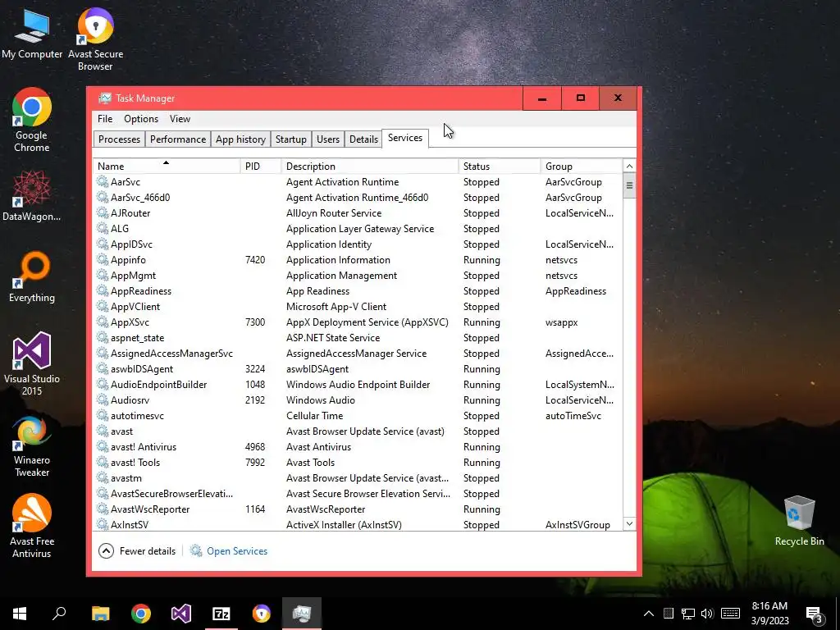Image resolution: width=840 pixels, height=630 pixels.
Task: Switch to the Details tab
Action: (363, 139)
